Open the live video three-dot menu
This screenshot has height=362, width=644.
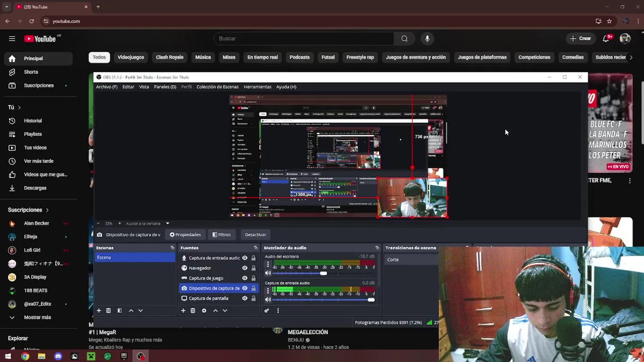pos(629,180)
